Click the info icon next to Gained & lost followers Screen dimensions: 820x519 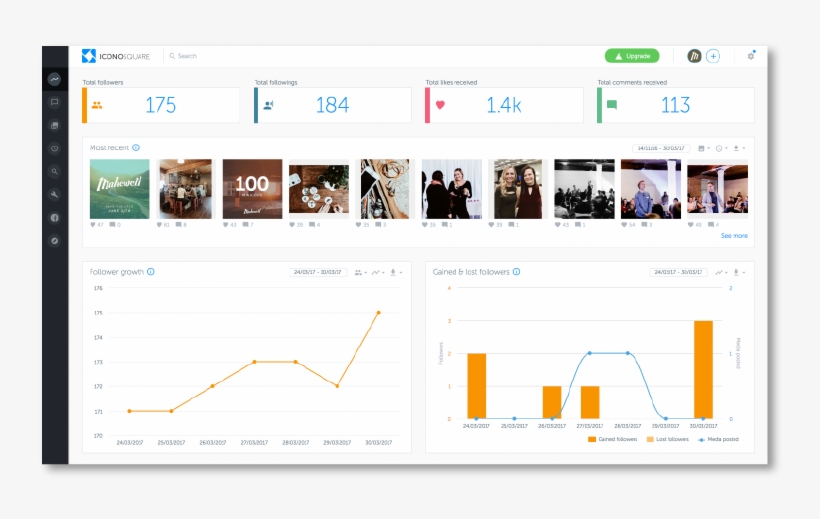[517, 272]
